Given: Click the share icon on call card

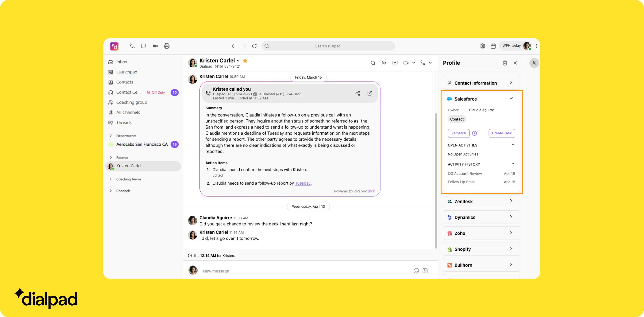Looking at the screenshot, I should 358,93.
